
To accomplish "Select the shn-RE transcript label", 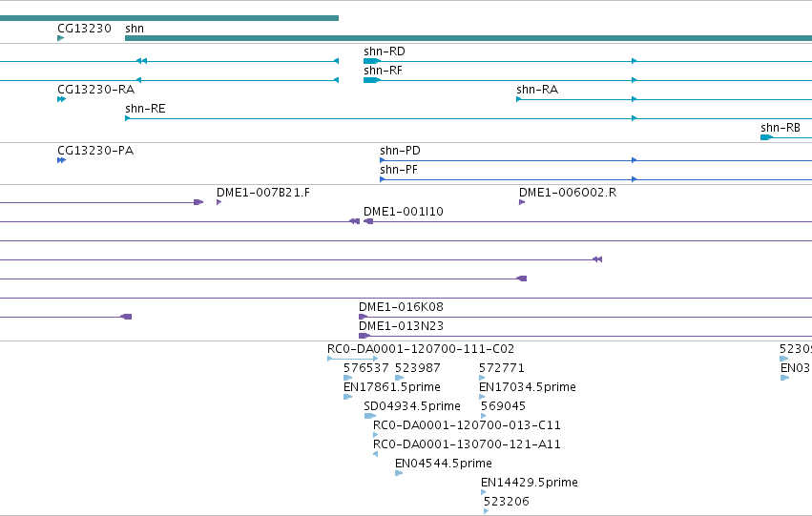I will (146, 109).
